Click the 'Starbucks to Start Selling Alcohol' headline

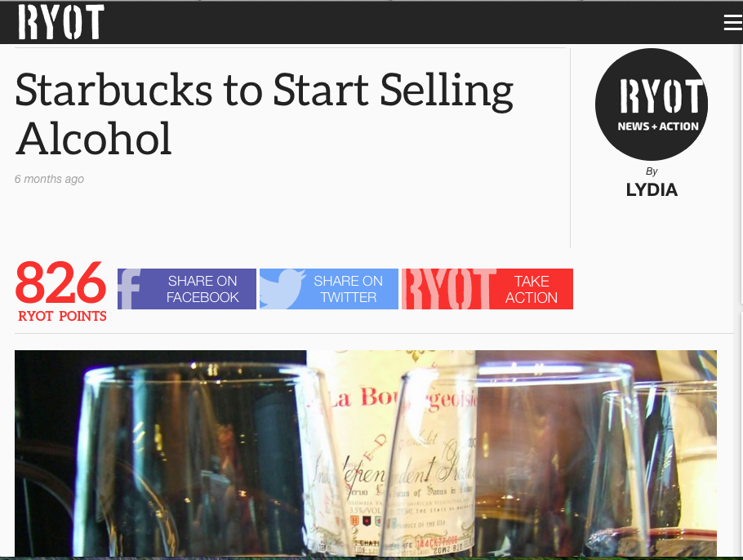coord(264,113)
